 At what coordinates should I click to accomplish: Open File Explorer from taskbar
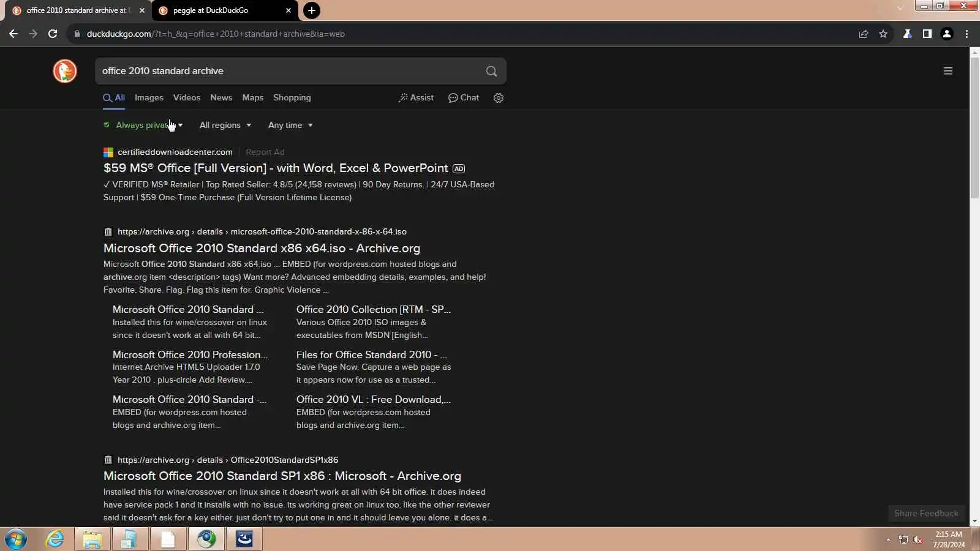[92, 539]
